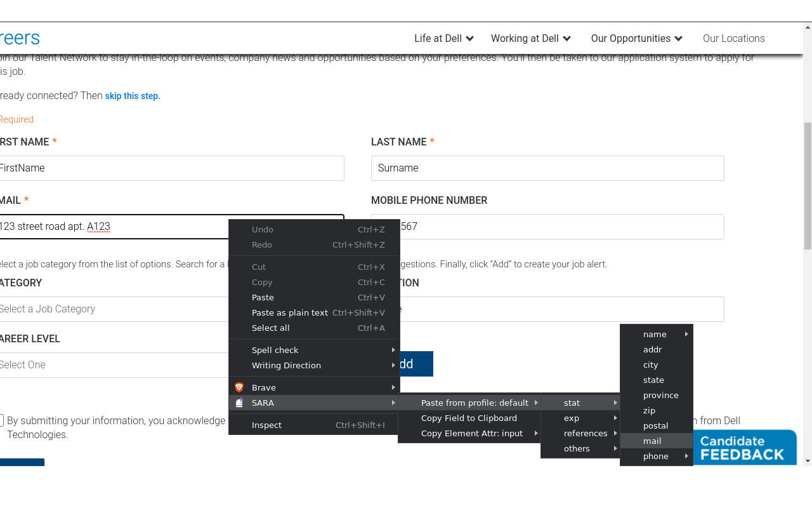
Task: Click the Candidate Feedback button
Action: [745, 448]
